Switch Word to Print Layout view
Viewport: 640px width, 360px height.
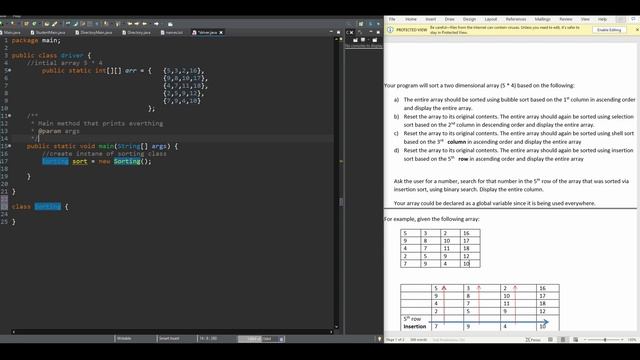(563, 340)
